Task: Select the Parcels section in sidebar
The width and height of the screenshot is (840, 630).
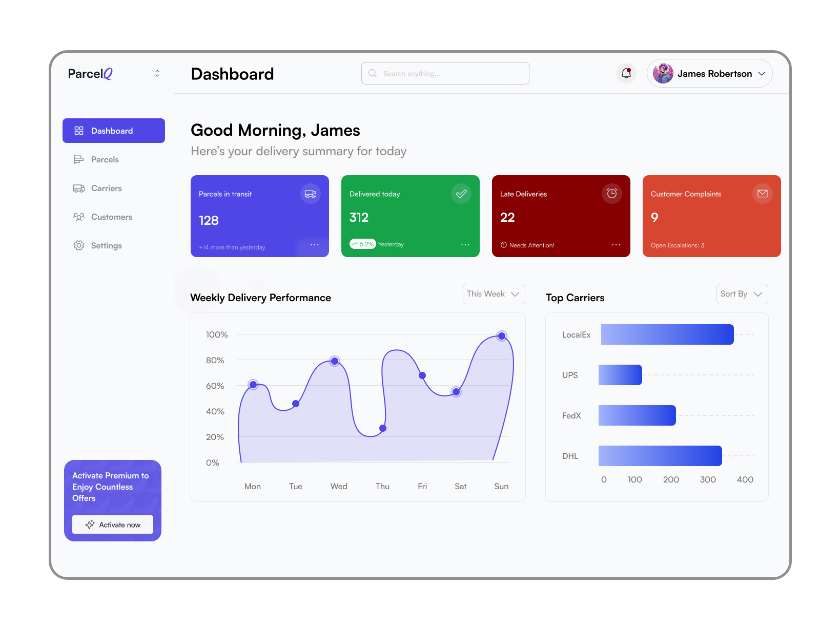Action: click(105, 159)
